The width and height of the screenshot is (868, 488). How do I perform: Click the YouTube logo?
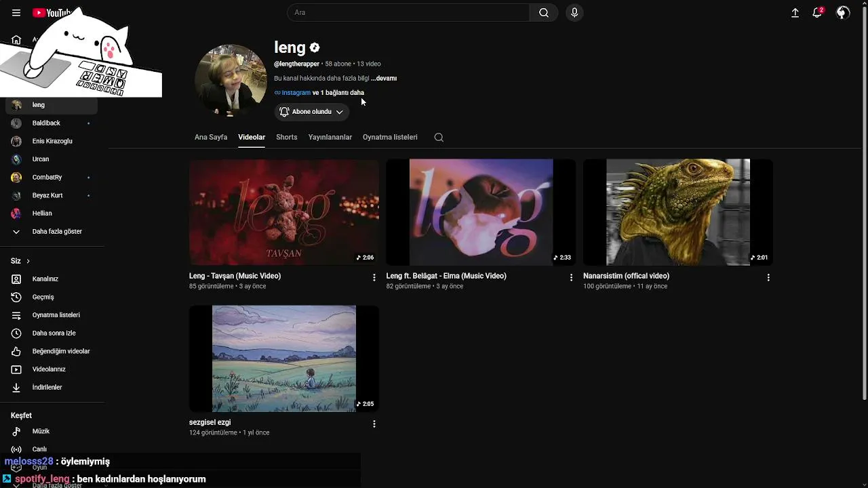pos(52,13)
